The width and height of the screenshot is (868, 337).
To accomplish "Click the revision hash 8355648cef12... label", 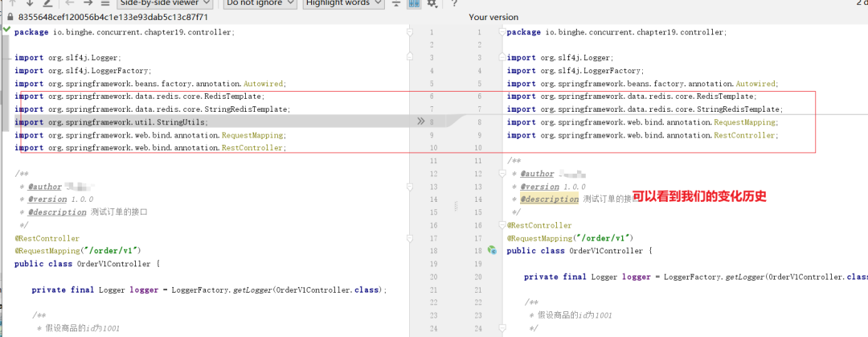I will (x=113, y=17).
